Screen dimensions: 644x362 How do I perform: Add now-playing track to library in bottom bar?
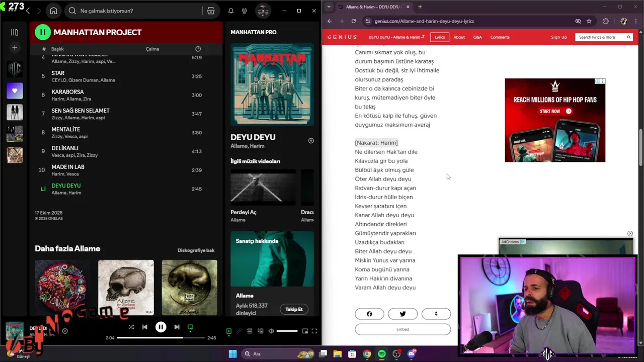point(65,331)
